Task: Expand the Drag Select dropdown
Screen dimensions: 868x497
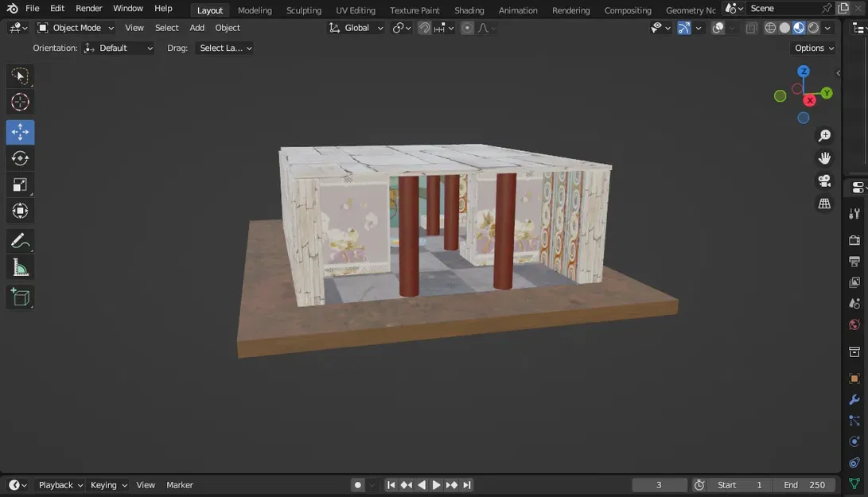Action: [x=224, y=49]
